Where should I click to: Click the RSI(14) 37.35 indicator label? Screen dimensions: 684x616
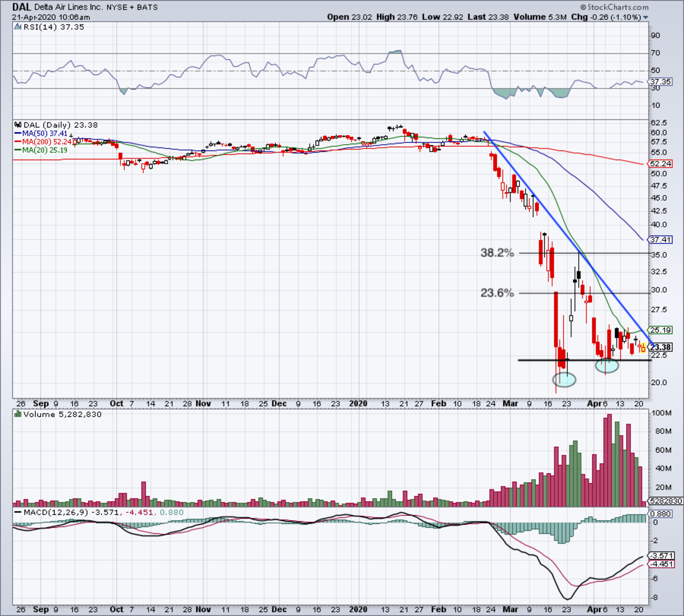coord(54,27)
